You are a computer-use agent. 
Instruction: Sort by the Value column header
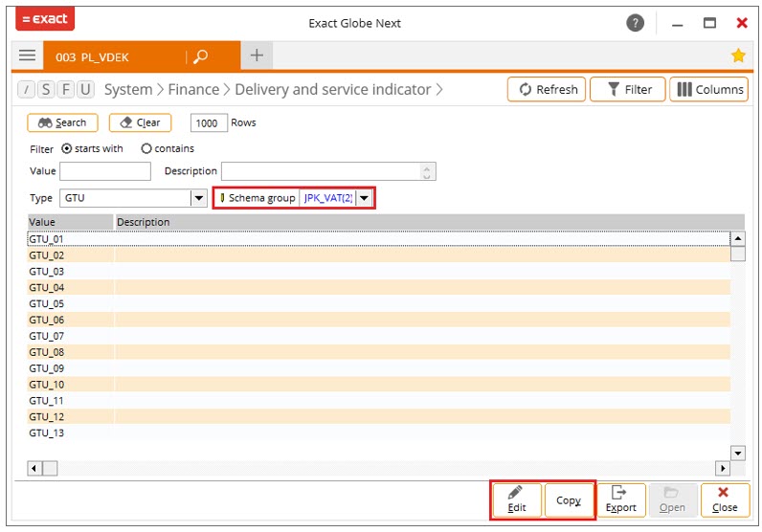click(71, 222)
